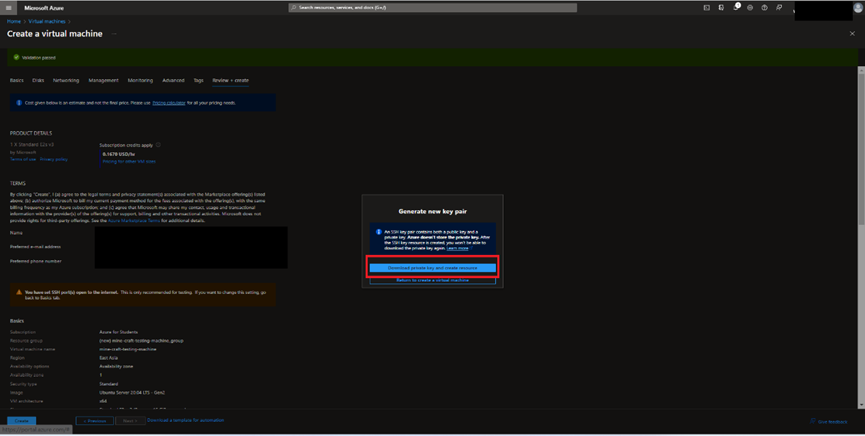This screenshot has width=865, height=436.
Task: Click the Subscription credits apply info icon
Action: pyautogui.click(x=158, y=145)
